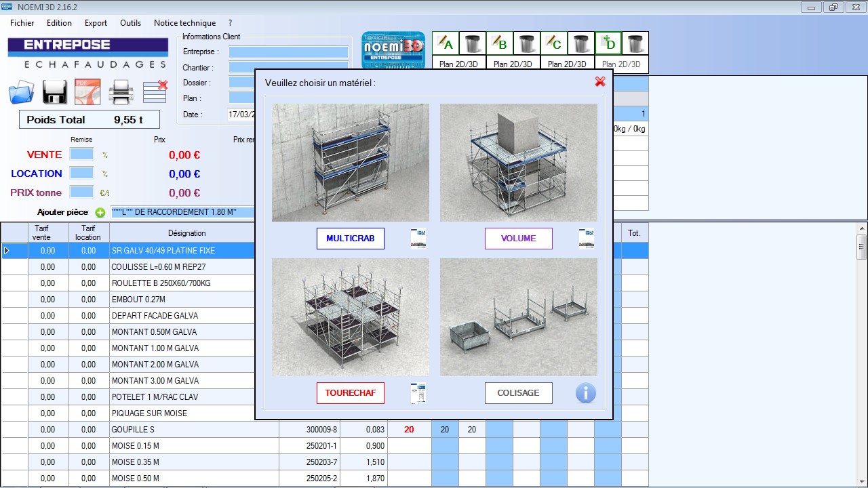
Task: Select the Volume scaffold image
Action: click(519, 163)
